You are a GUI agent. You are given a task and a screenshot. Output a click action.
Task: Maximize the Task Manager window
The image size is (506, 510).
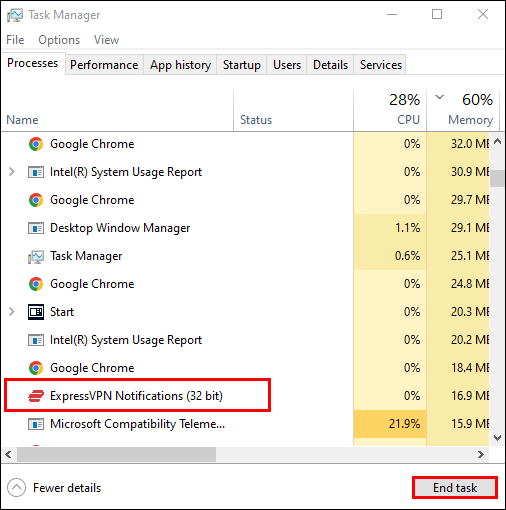(x=437, y=14)
